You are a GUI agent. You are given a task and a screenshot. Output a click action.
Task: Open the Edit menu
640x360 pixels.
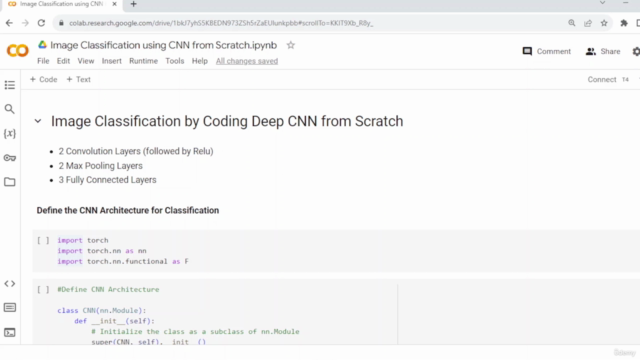[x=63, y=61]
